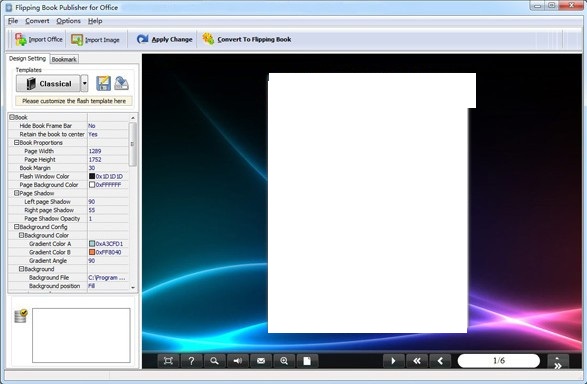Screen dimensions: 587x384
Task: Open the Help menu
Action: (x=95, y=21)
